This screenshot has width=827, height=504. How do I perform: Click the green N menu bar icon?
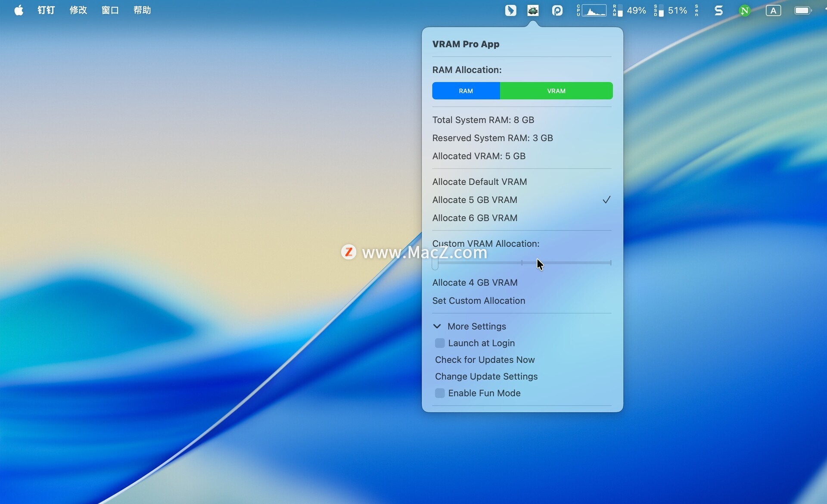745,10
